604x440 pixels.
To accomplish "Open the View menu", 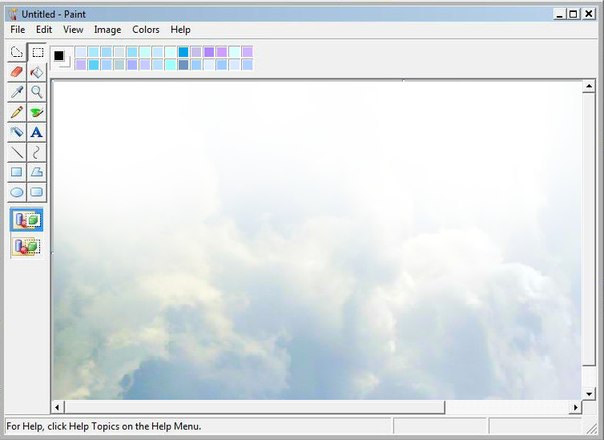I will 73,30.
